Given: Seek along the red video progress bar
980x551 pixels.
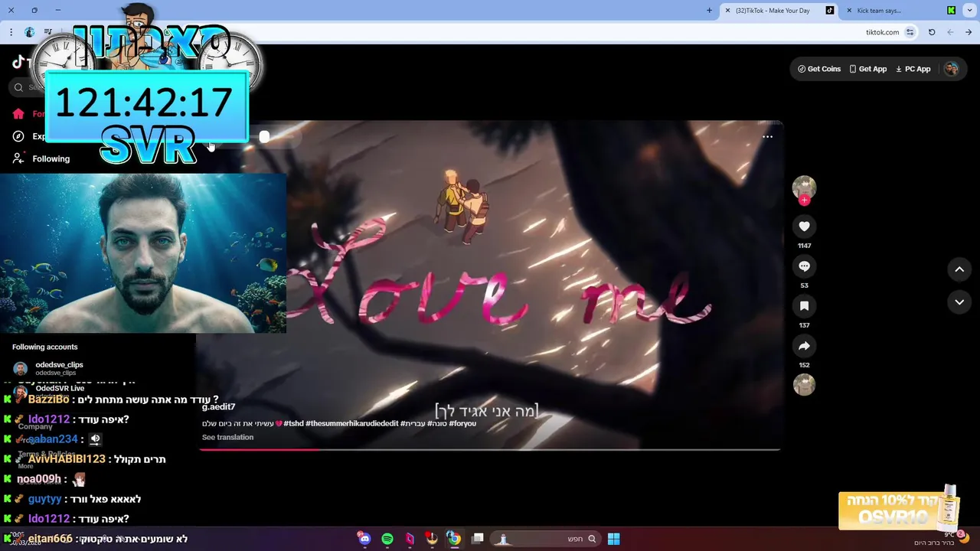Looking at the screenshot, I should click(x=490, y=449).
